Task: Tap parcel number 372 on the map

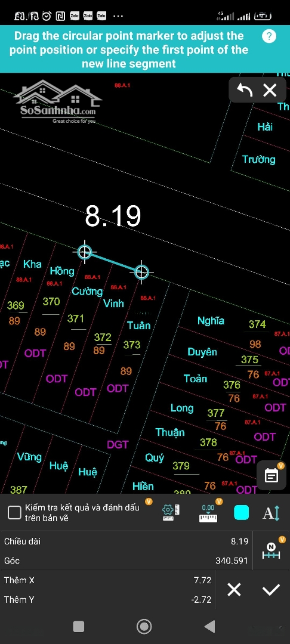Action: point(103,337)
